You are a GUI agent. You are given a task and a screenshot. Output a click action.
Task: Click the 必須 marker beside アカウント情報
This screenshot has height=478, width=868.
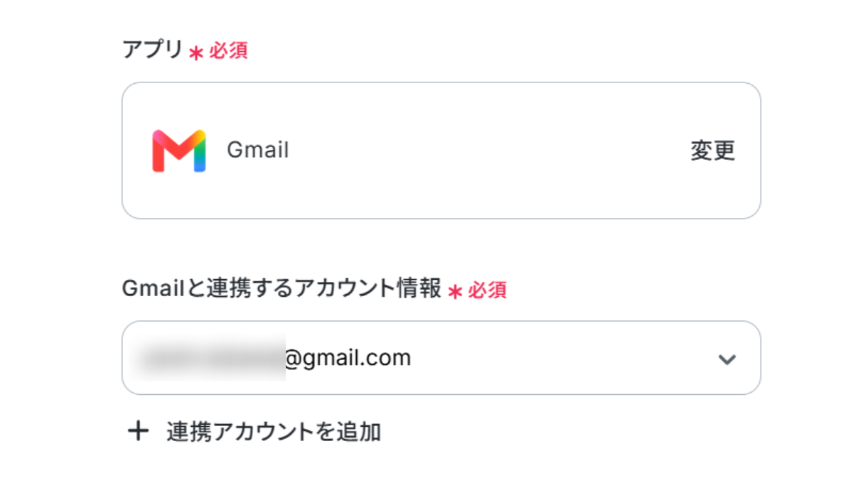click(487, 290)
